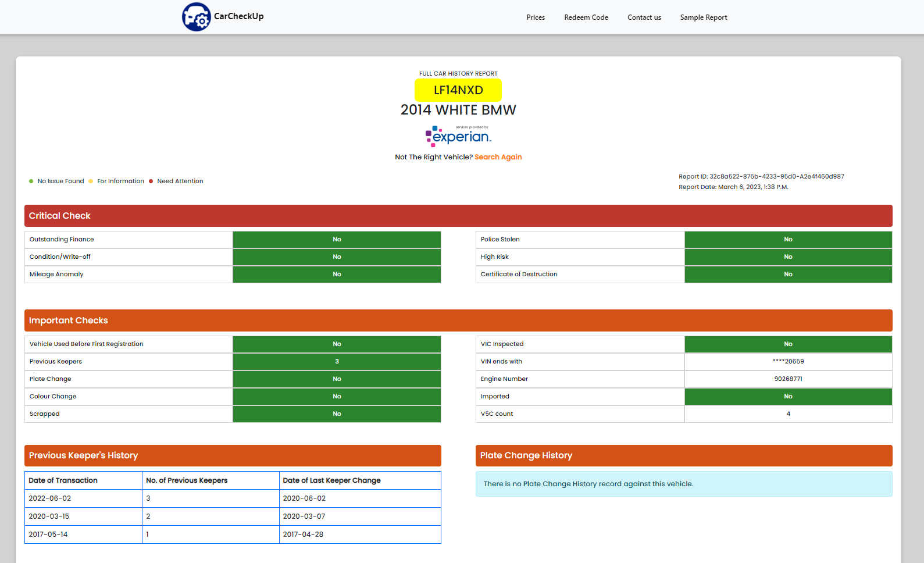Select the engine number 90268771
This screenshot has width=924, height=563.
click(788, 379)
